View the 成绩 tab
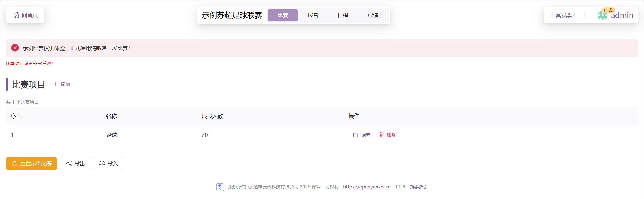The width and height of the screenshot is (644, 199). [x=373, y=15]
